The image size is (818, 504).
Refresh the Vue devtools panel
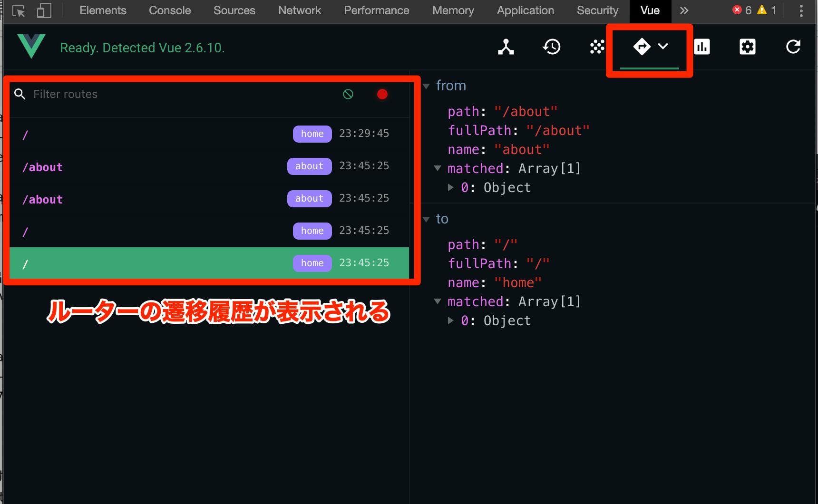(x=793, y=47)
